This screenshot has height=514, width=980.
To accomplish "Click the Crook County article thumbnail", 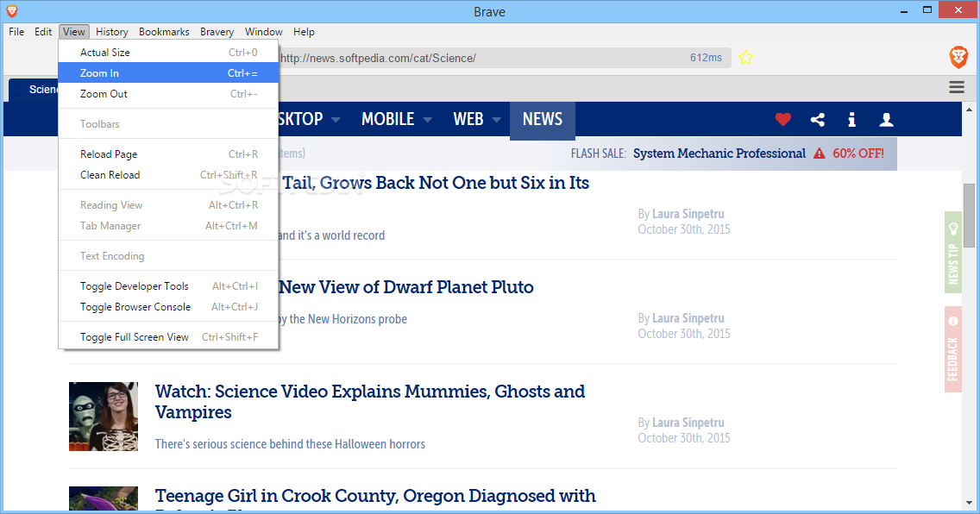I will pyautogui.click(x=104, y=499).
